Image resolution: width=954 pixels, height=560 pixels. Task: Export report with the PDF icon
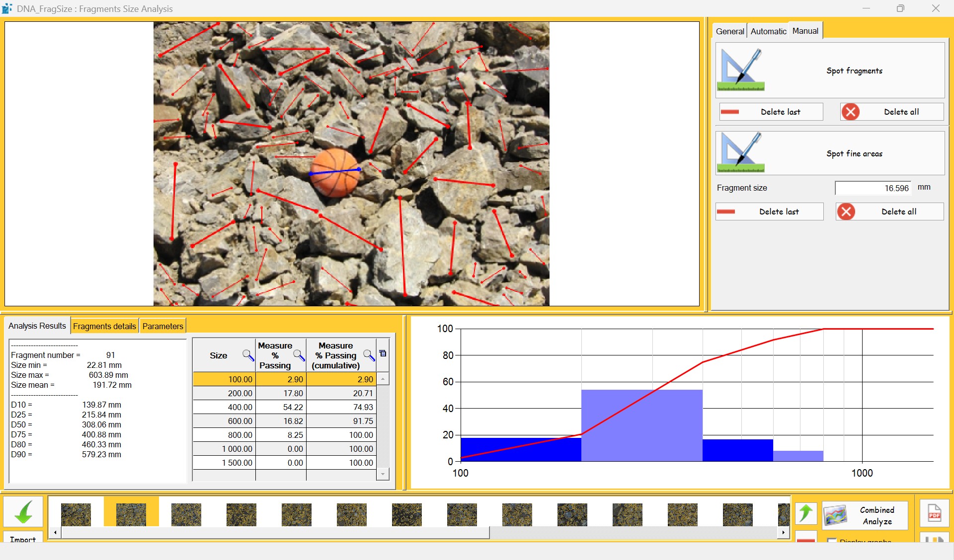pos(934,514)
